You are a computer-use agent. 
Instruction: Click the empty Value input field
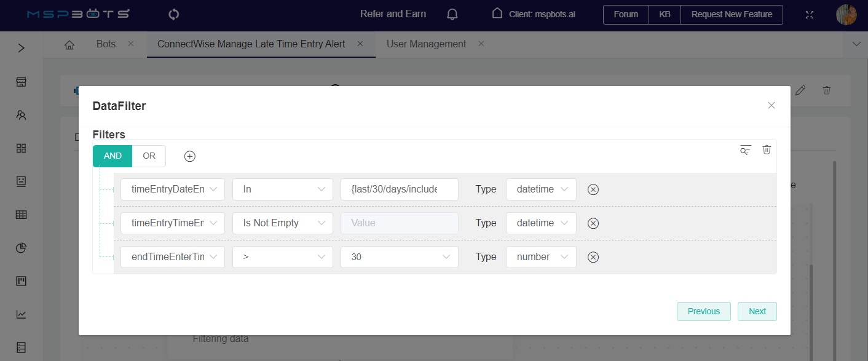pyautogui.click(x=400, y=223)
